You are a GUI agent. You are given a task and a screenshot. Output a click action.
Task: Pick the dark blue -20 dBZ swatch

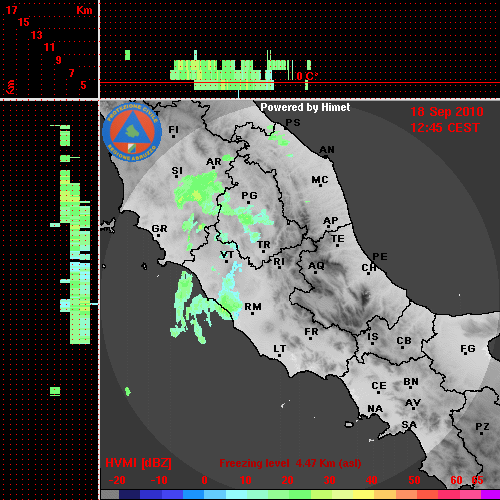pyautogui.click(x=129, y=494)
